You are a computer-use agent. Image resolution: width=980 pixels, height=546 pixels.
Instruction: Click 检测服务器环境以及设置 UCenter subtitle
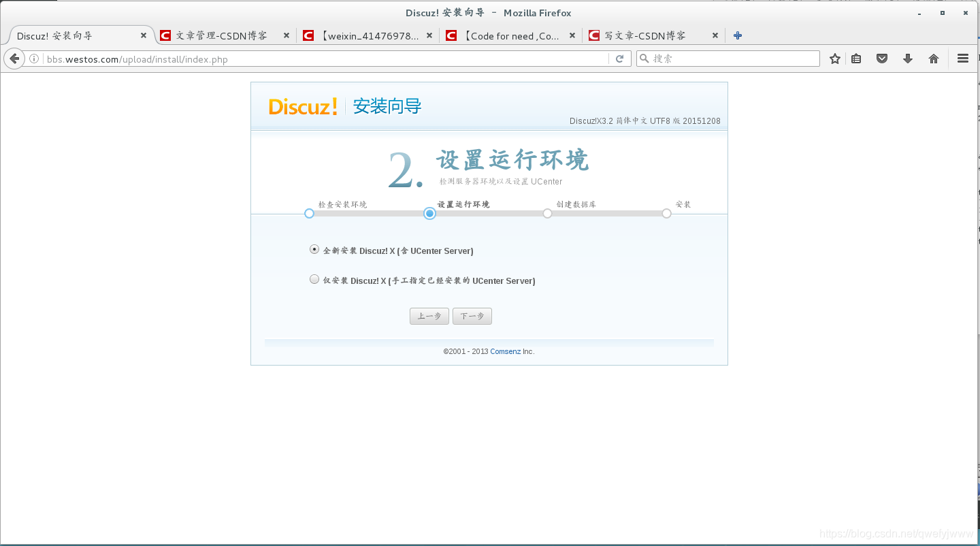point(501,182)
